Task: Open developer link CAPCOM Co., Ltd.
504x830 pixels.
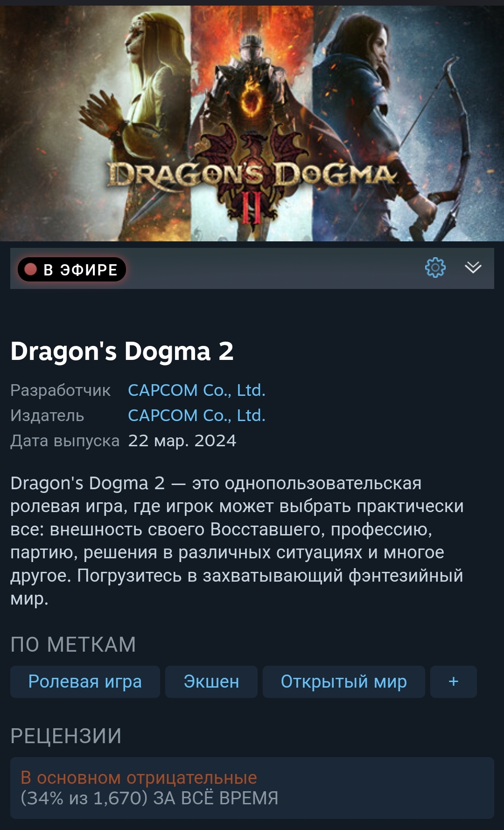Action: point(196,390)
